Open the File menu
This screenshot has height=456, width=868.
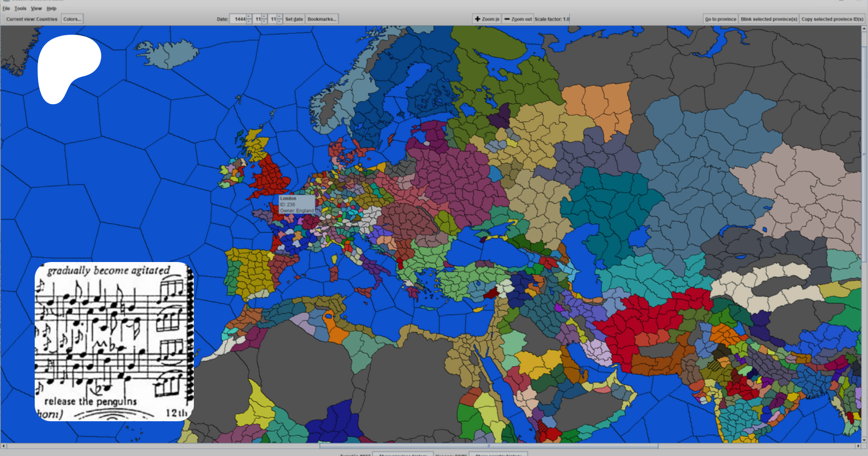6,8
